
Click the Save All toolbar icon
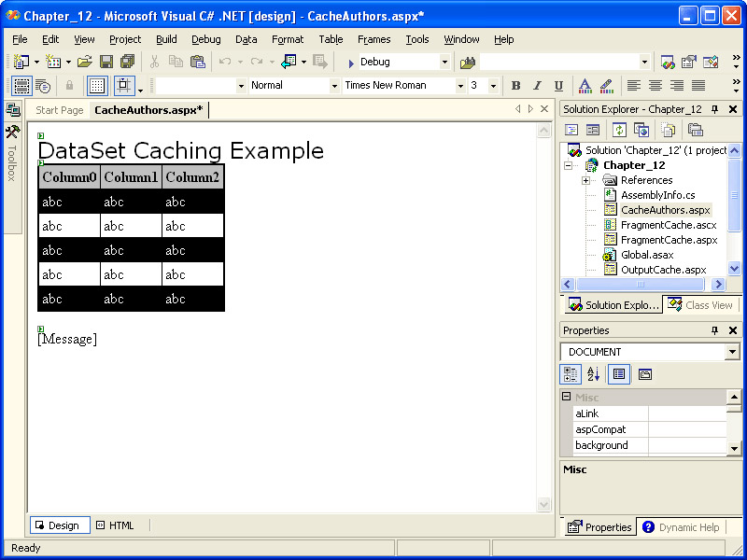[x=127, y=62]
